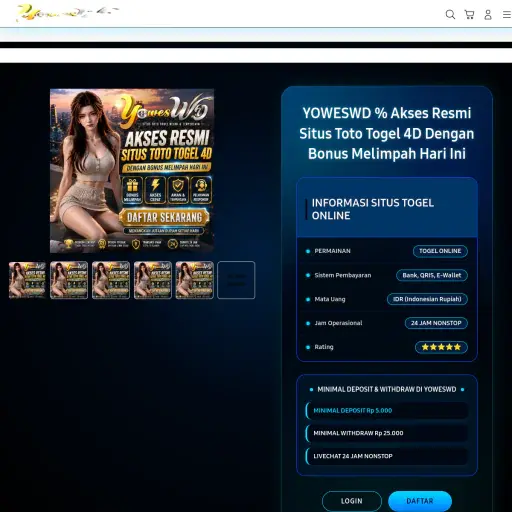Image resolution: width=512 pixels, height=512 pixels.
Task: Click the blue DAFTAR button
Action: (420, 501)
